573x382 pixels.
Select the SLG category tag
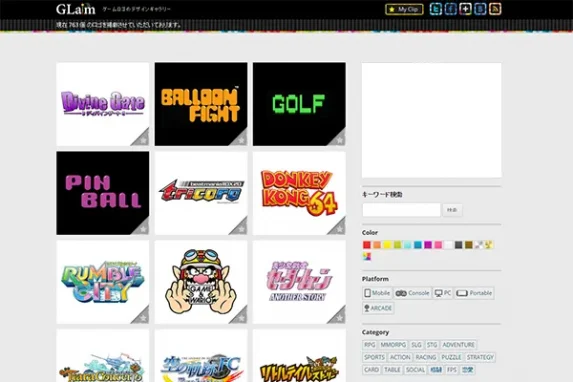[416, 345]
